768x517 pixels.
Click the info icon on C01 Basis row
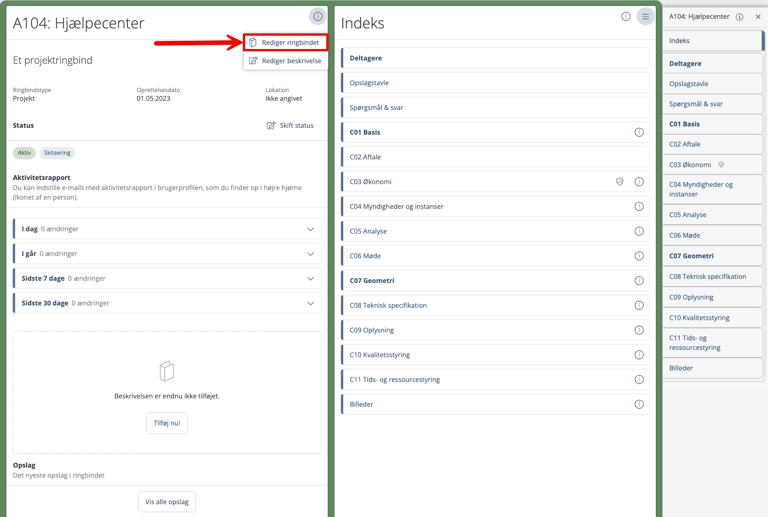coord(639,132)
